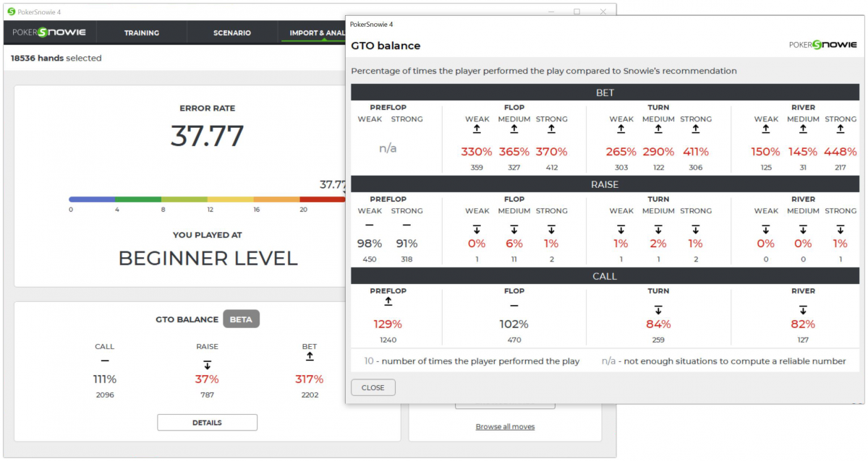868x461 pixels.
Task: Open the Import & Analysis tab
Action: click(x=312, y=33)
